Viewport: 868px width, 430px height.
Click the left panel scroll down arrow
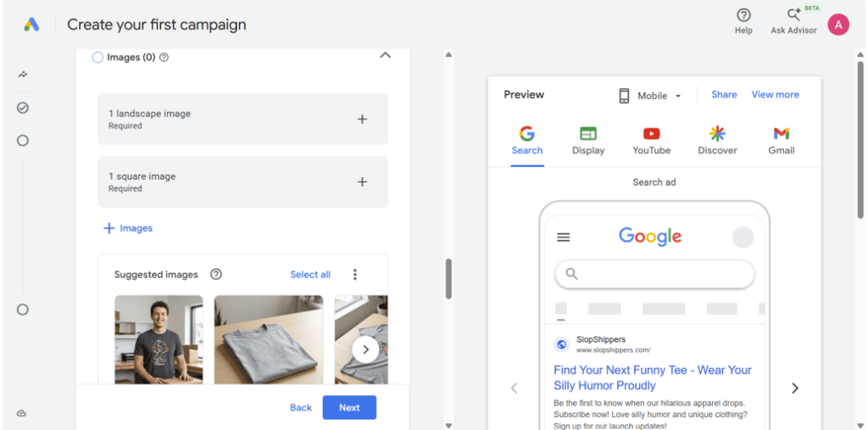[449, 426]
